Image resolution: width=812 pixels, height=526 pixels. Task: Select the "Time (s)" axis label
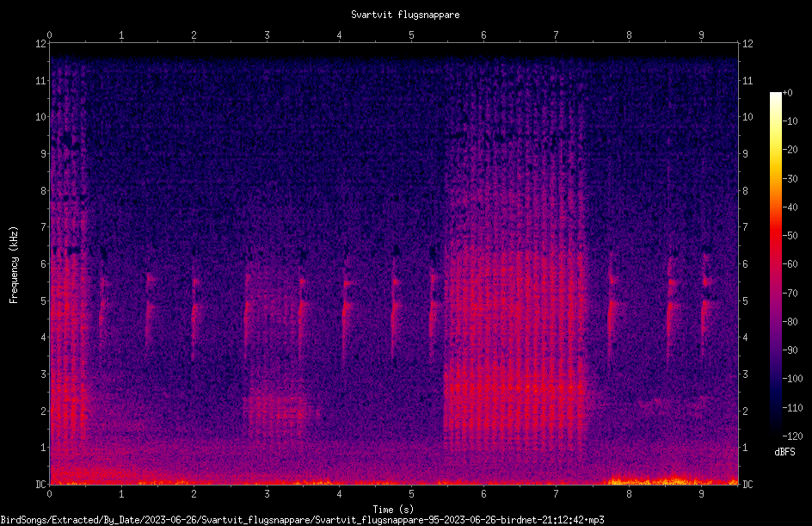click(393, 510)
